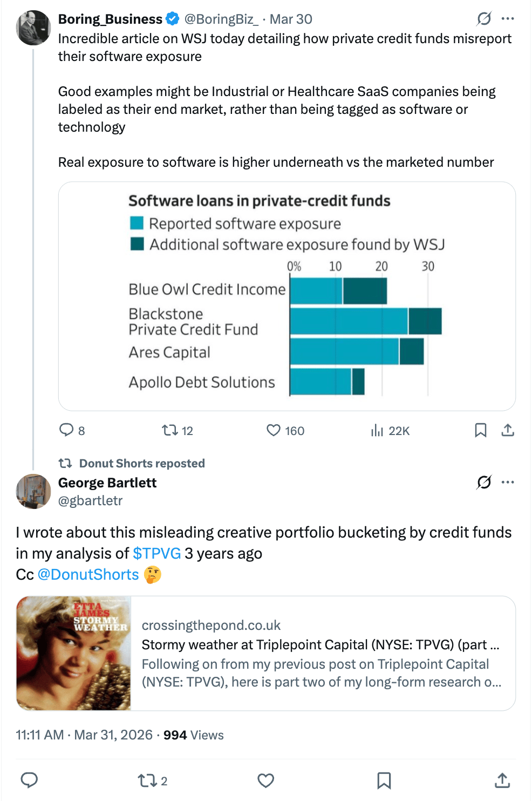Screen dimensions: 532x801
Task: Repost the Boring_Business post with 12 reposts
Action: (x=170, y=430)
